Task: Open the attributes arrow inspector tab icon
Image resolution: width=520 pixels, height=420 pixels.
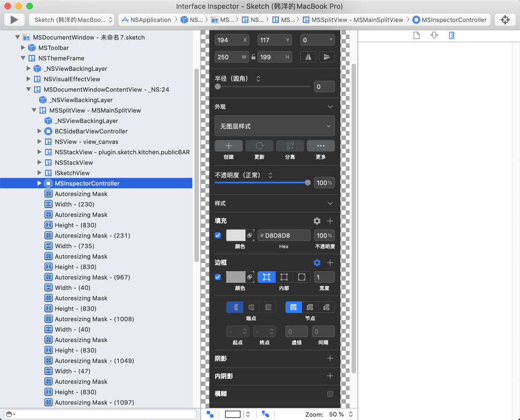Action: tap(434, 36)
